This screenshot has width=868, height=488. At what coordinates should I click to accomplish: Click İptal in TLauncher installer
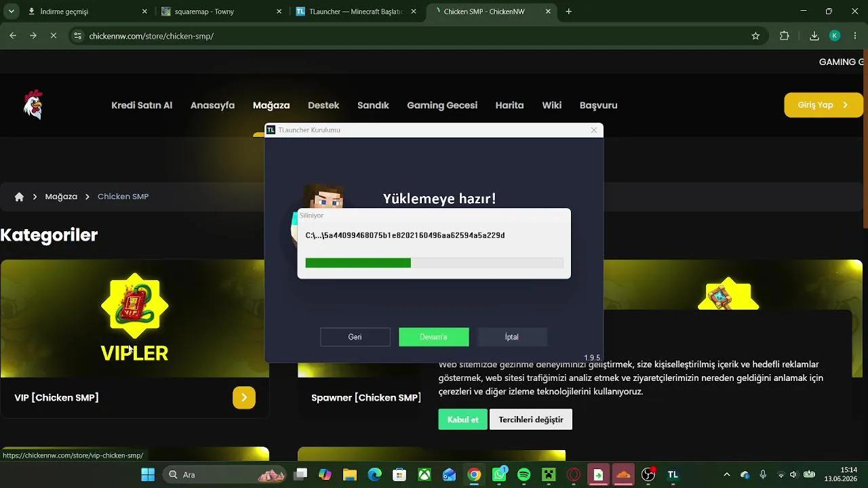coord(512,337)
